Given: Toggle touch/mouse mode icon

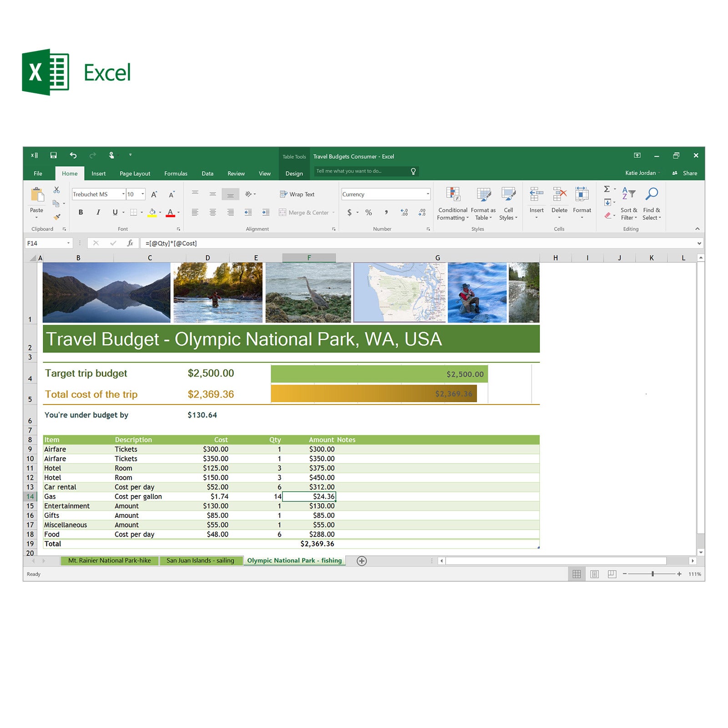Looking at the screenshot, I should 111,155.
